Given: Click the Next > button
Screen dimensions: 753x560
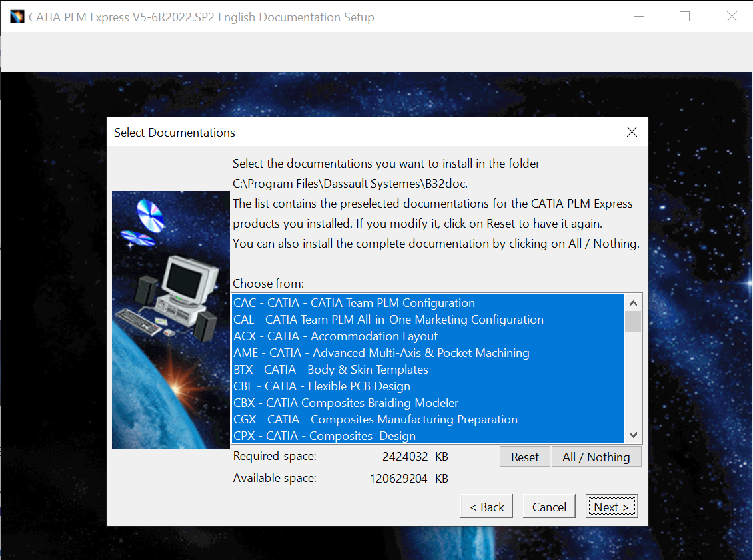Looking at the screenshot, I should 611,506.
